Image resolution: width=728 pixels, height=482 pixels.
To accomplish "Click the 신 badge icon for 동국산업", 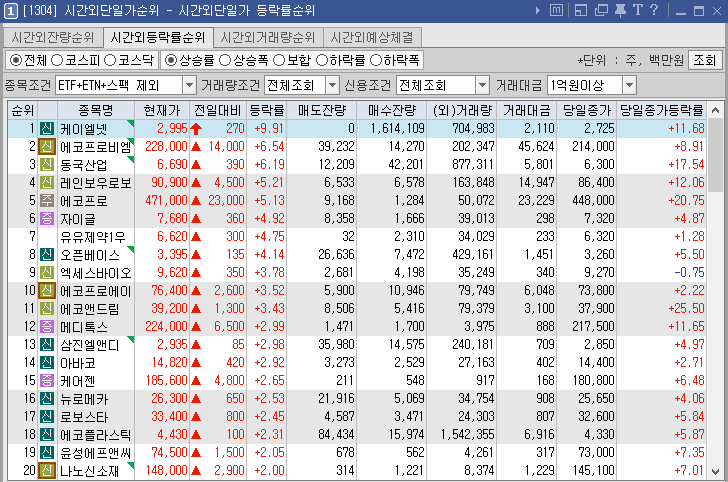I will click(46, 164).
